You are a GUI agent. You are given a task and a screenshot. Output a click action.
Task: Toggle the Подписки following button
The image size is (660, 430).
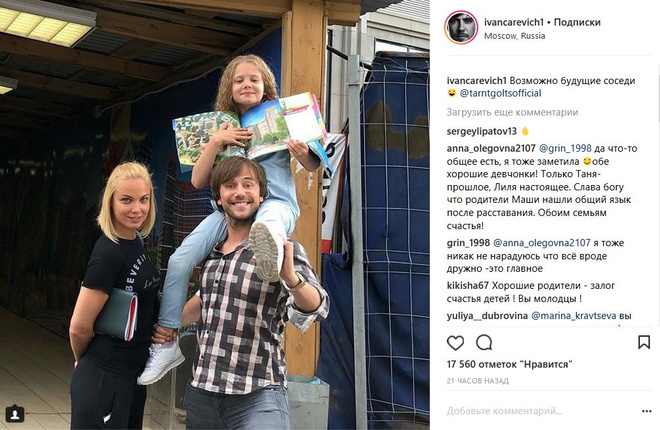tap(577, 22)
